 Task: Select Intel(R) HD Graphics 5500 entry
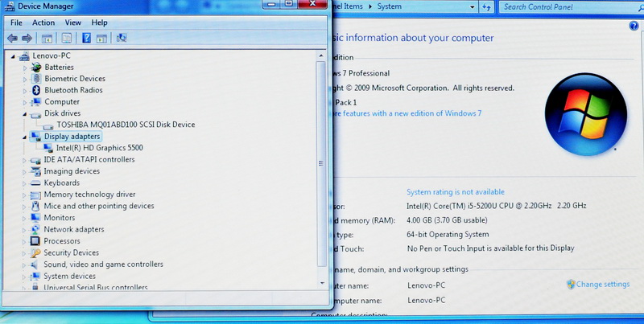100,148
